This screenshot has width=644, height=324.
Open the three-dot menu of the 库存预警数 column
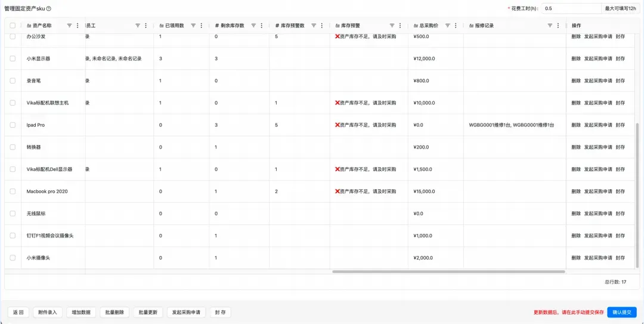tap(321, 26)
